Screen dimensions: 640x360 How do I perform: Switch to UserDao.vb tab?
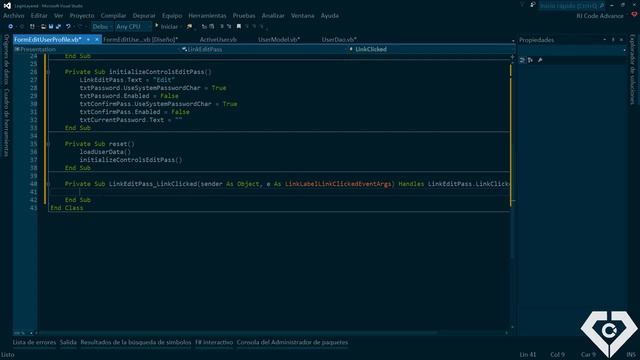tap(339, 40)
